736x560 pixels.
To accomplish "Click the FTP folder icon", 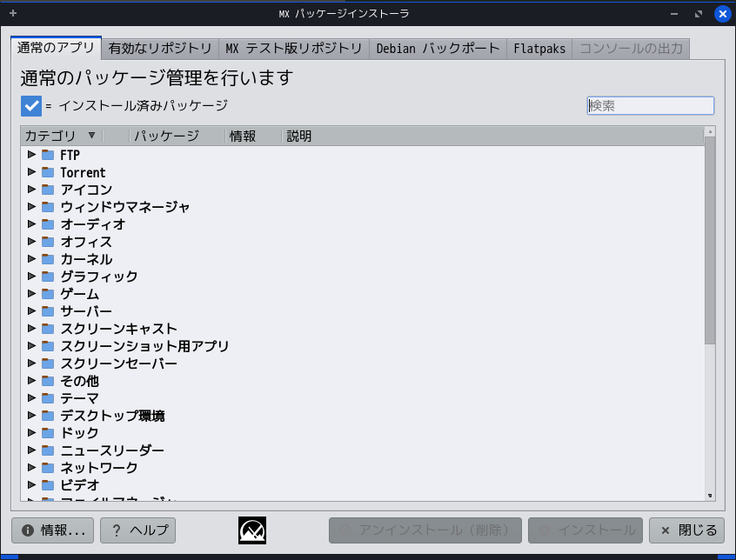I will coord(48,155).
